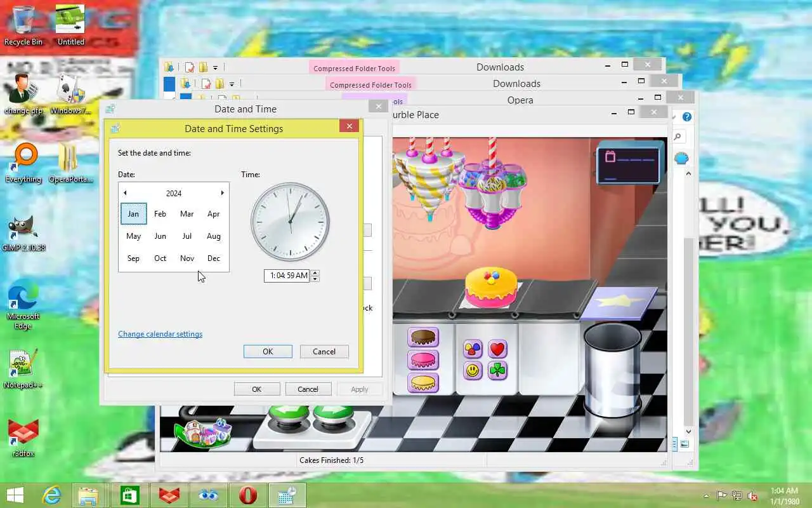Image resolution: width=812 pixels, height=508 pixels.
Task: Open the green Store app on taskbar
Action: tap(129, 495)
